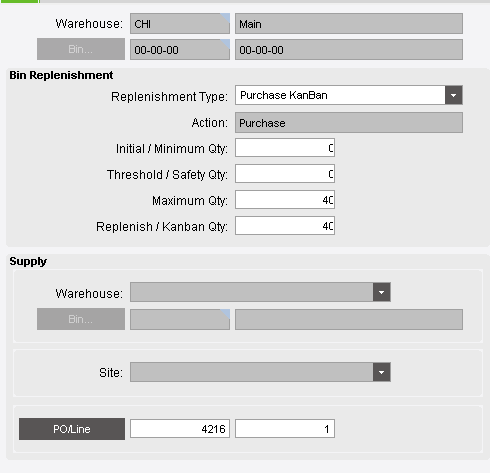490x473 pixels.
Task: Click the Warehouse description field showing Main
Action: [349, 24]
